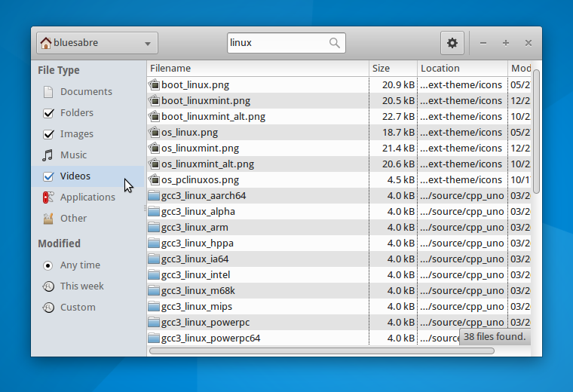
Task: Click location cell of os_pclinuxos.png
Action: (x=461, y=179)
